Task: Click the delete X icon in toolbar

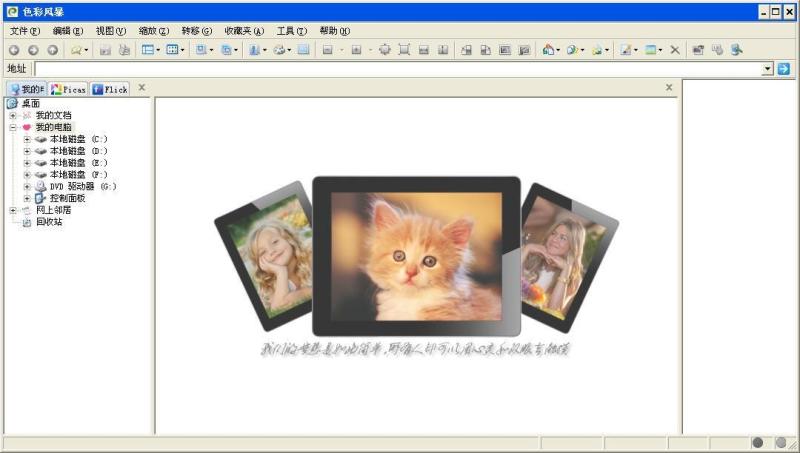Action: tap(675, 49)
